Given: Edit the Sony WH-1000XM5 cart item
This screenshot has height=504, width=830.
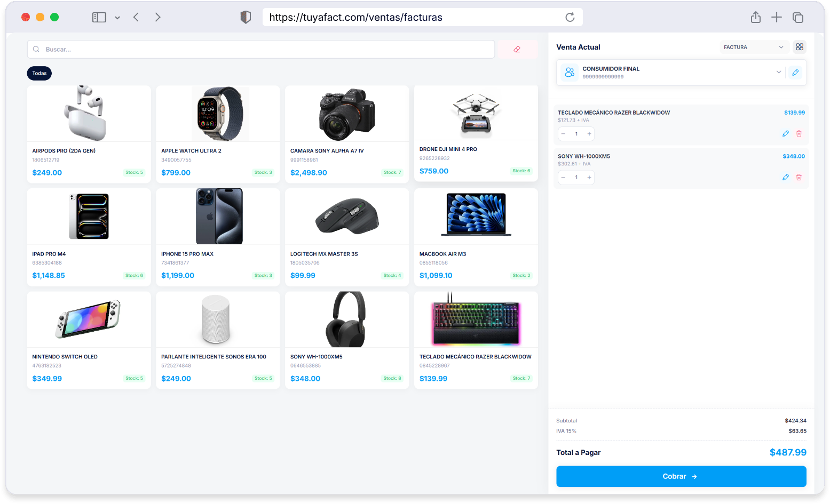Looking at the screenshot, I should tap(785, 178).
